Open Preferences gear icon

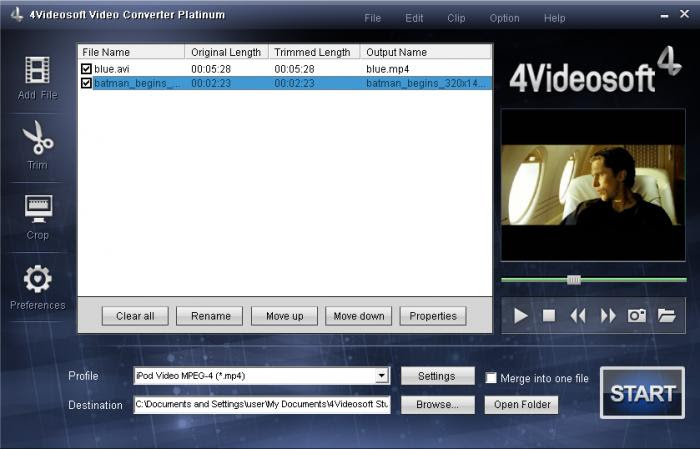(37, 279)
